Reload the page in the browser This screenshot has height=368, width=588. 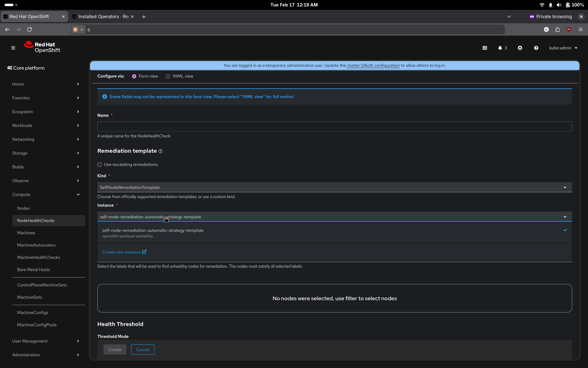point(29,29)
